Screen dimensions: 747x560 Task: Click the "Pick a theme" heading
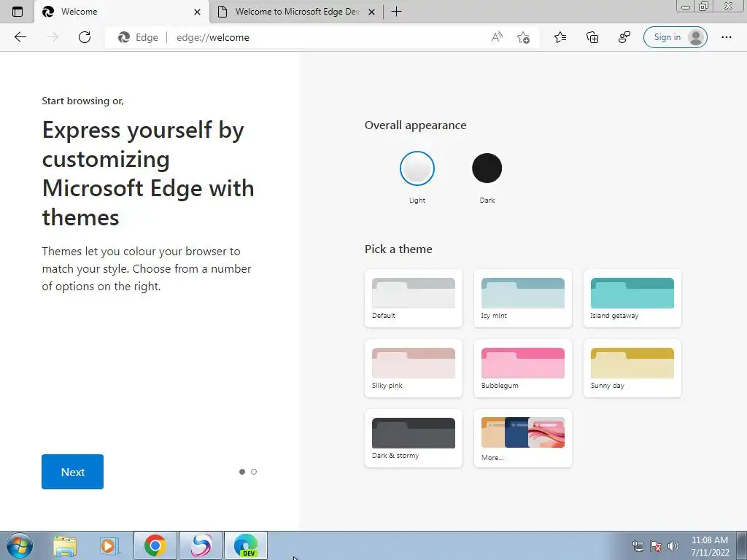click(398, 249)
